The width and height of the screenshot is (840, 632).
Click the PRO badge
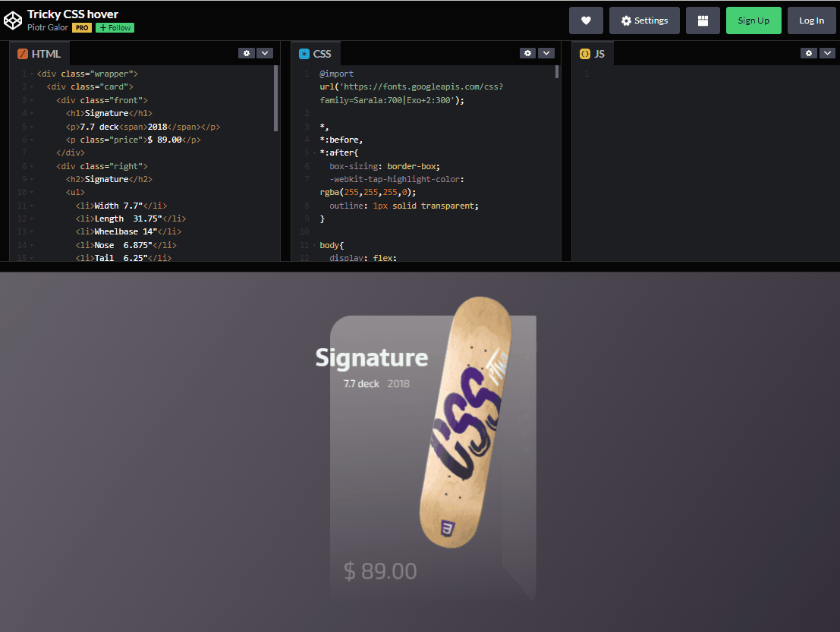(82, 28)
